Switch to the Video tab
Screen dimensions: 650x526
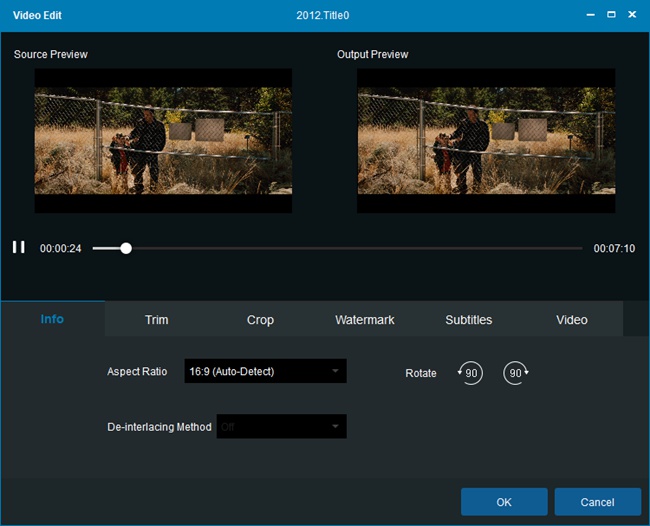(x=572, y=320)
